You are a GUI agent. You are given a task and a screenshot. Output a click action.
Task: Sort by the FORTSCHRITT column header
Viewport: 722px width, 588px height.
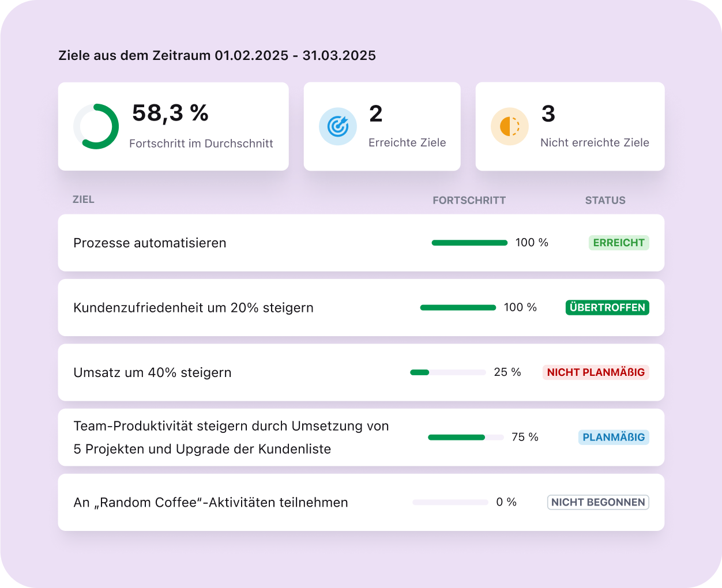[469, 200]
